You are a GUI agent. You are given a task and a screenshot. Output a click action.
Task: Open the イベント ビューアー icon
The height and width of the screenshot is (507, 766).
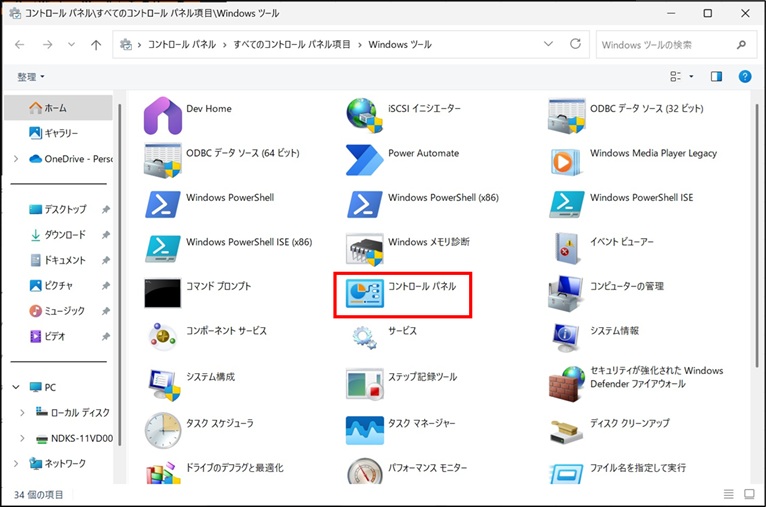567,248
